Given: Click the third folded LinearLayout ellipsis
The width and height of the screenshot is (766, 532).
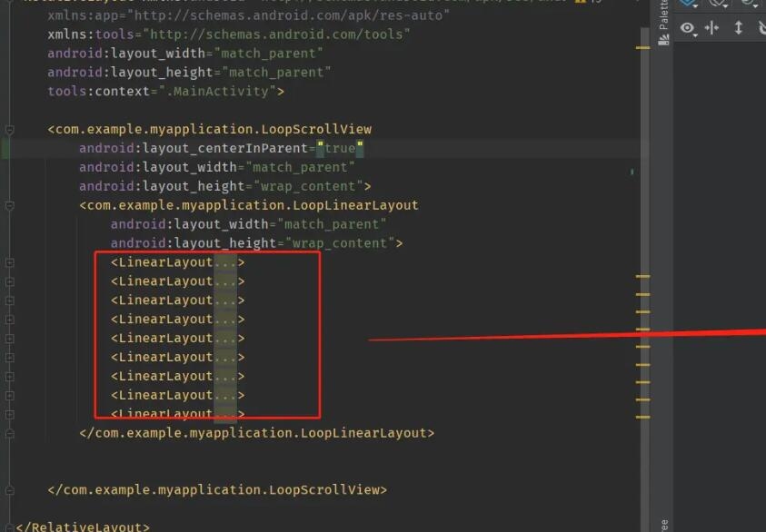Looking at the screenshot, I should (224, 300).
